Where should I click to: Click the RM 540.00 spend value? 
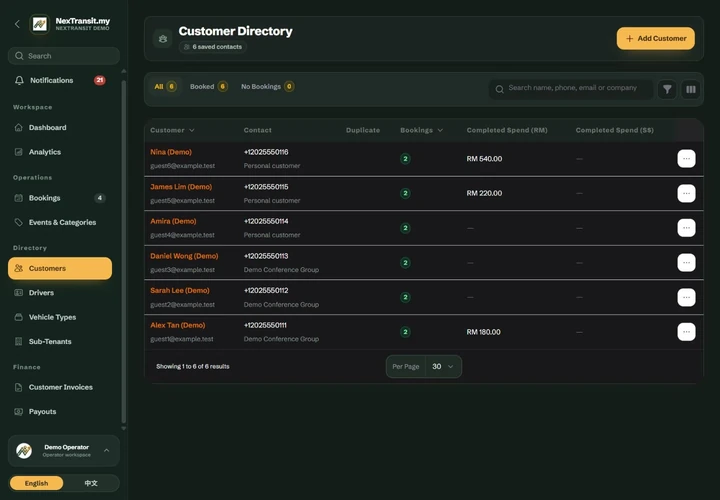pos(484,159)
